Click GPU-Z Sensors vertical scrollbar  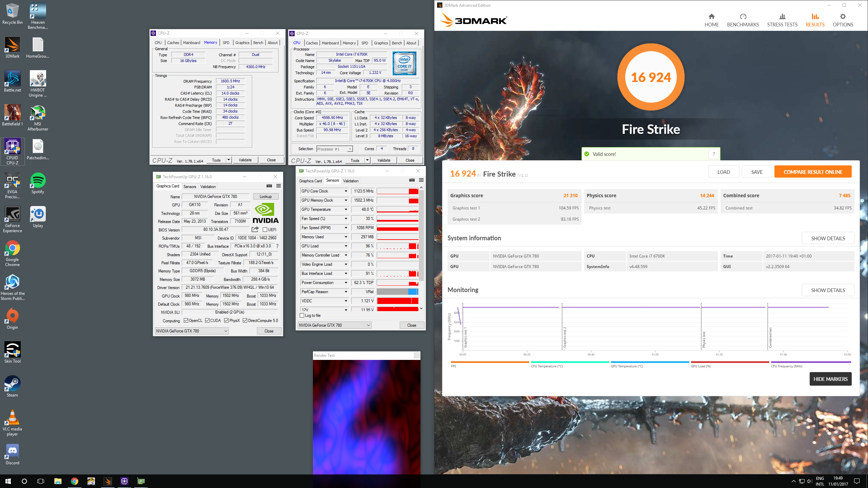click(x=421, y=236)
